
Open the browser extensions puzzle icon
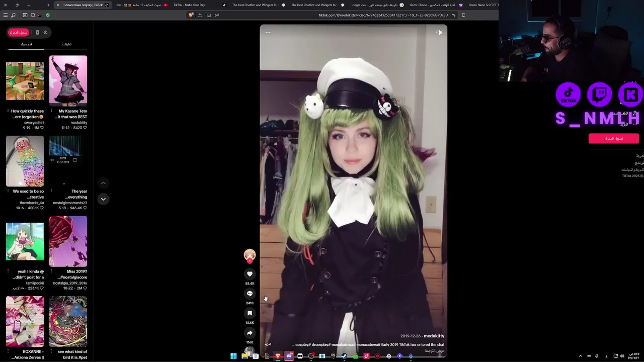tap(33, 15)
